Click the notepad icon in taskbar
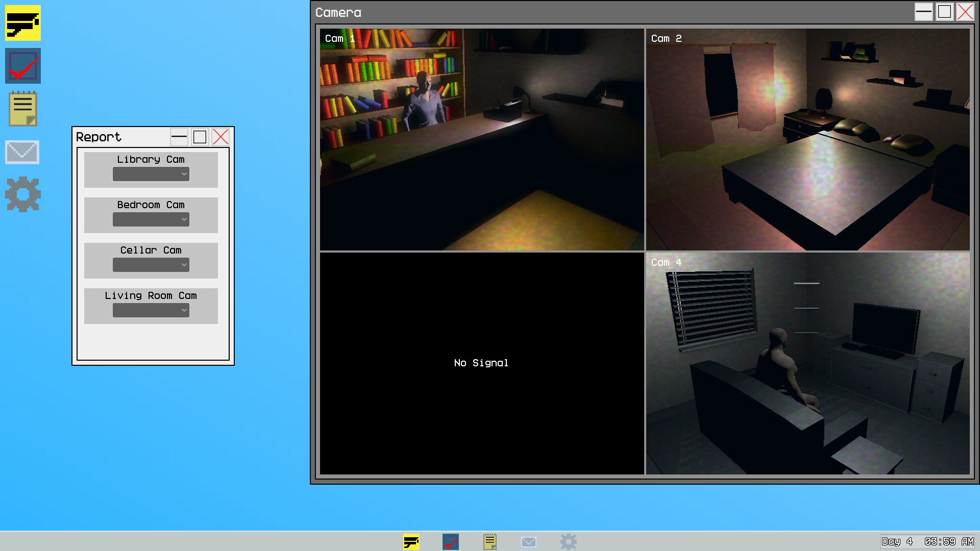Screen dimensions: 980x551 coord(490,541)
